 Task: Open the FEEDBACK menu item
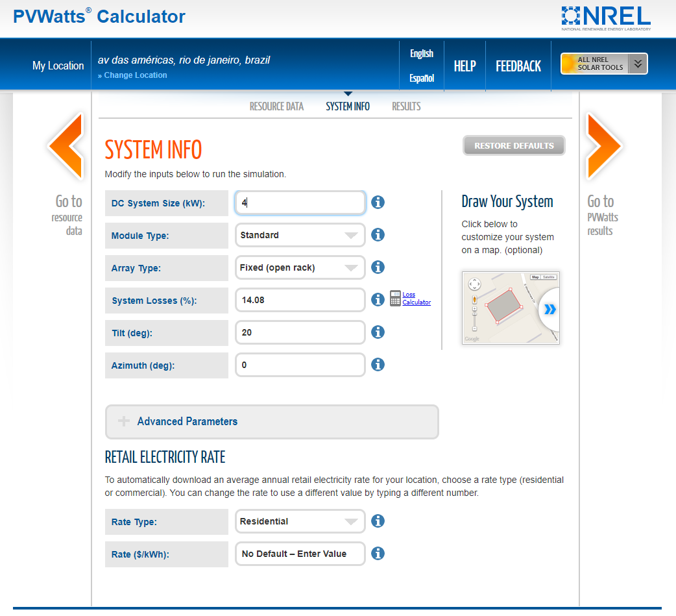click(518, 66)
